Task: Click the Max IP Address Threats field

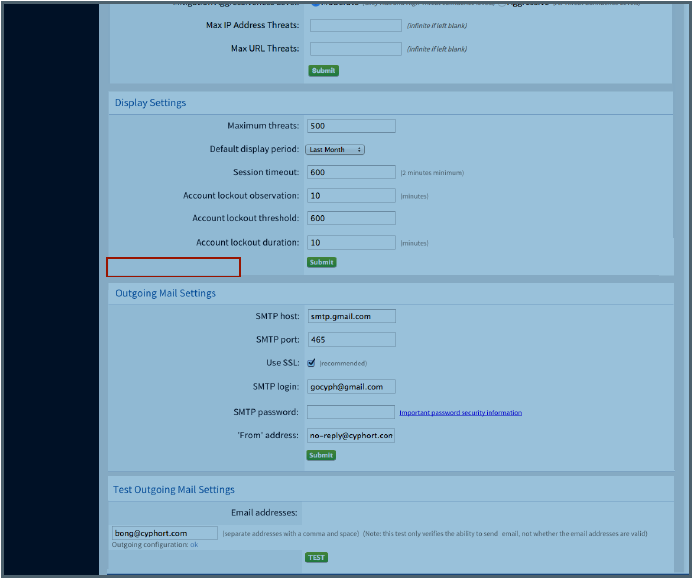Action: (356, 26)
